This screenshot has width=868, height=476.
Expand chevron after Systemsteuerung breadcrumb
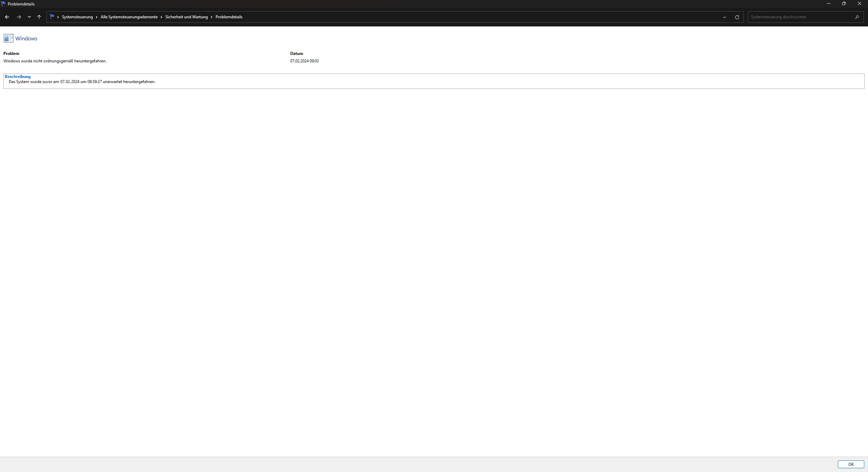coord(97,17)
